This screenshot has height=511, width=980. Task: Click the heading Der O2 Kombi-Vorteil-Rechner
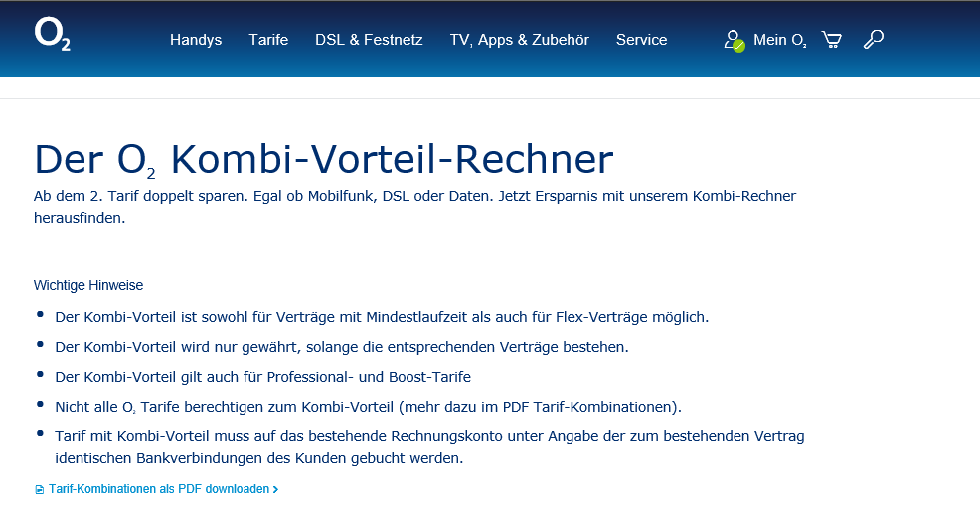[324, 160]
